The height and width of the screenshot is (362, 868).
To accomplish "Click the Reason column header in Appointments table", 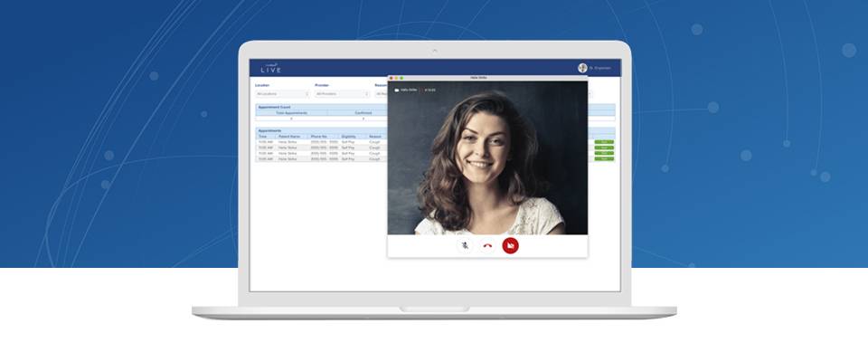I will [375, 137].
